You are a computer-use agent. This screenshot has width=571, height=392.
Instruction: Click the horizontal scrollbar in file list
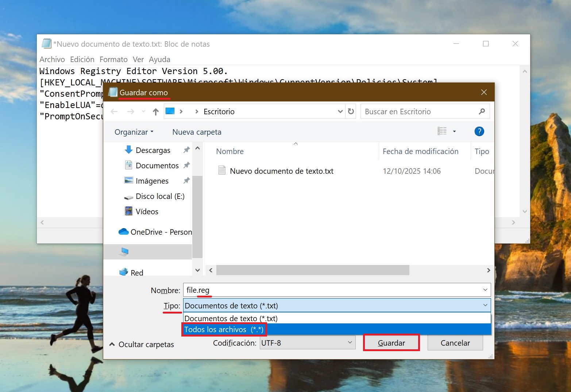tap(312, 270)
